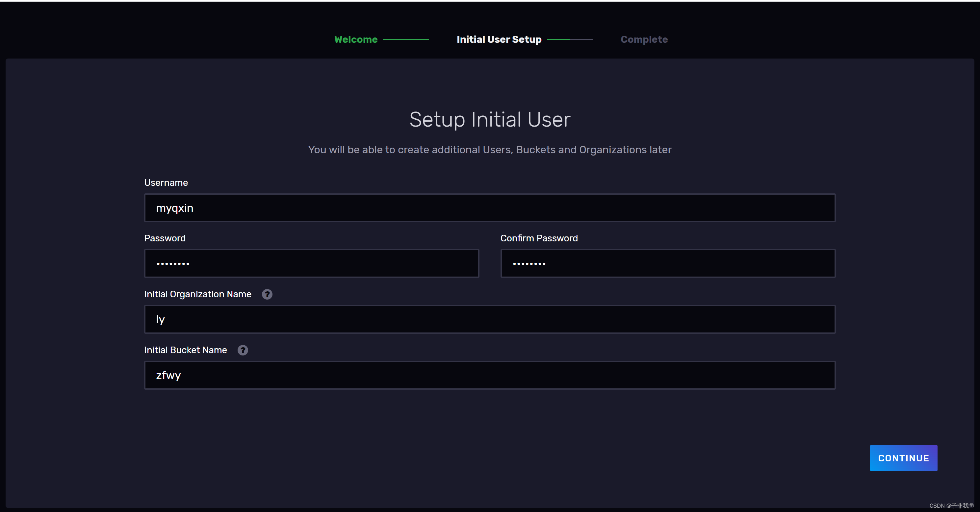The image size is (980, 512).
Task: Click inside the Password input field
Action: (x=311, y=263)
